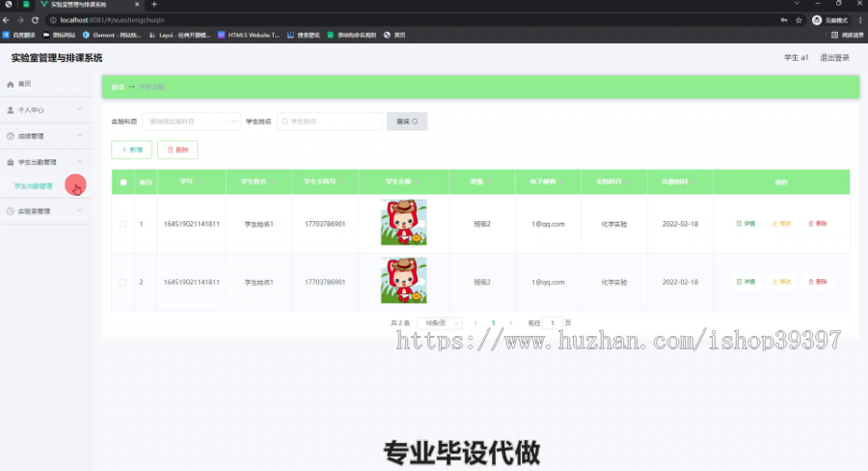This screenshot has height=471, width=868.
Task: Open the Layui bookmark
Action: coord(179,35)
